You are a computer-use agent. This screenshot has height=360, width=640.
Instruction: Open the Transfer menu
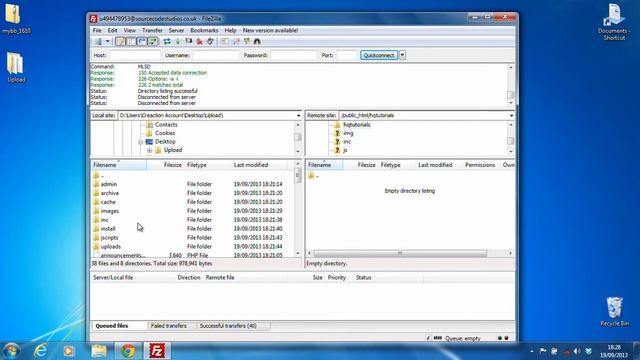[152, 31]
